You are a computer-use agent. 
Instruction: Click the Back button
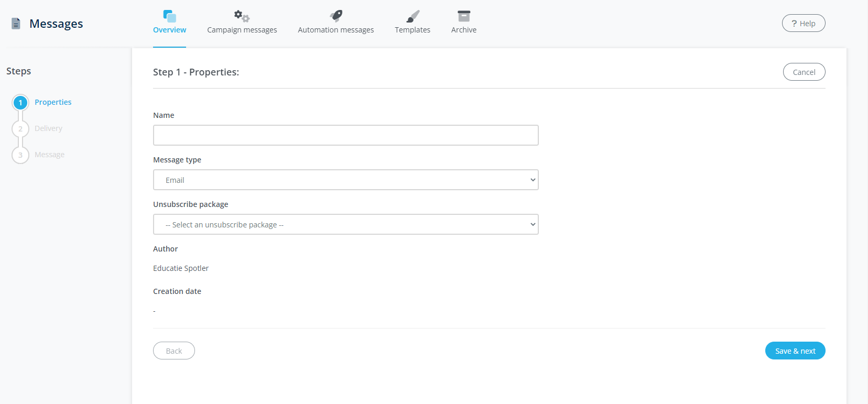tap(174, 351)
